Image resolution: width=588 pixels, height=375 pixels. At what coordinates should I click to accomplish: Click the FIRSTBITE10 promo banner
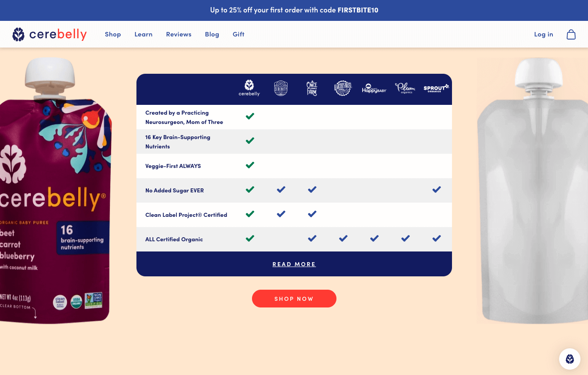coord(294,10)
